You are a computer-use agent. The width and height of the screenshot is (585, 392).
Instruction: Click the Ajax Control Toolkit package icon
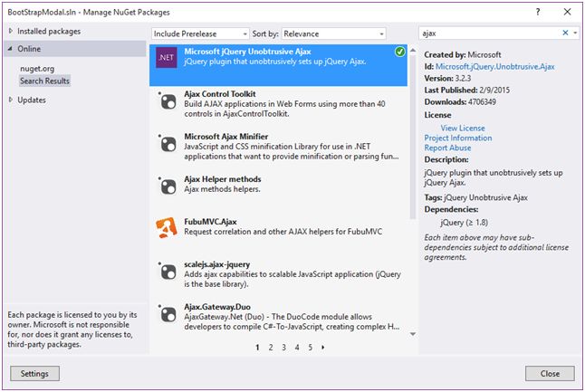[168, 100]
